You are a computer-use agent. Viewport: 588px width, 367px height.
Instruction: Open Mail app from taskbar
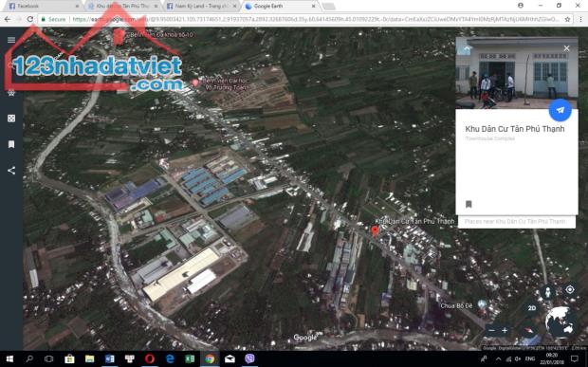click(x=230, y=358)
